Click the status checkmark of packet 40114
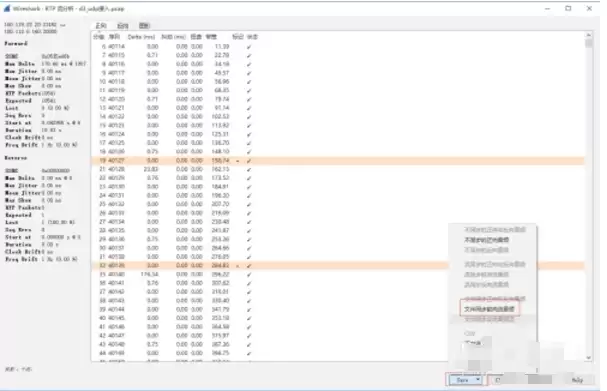 [x=249, y=46]
